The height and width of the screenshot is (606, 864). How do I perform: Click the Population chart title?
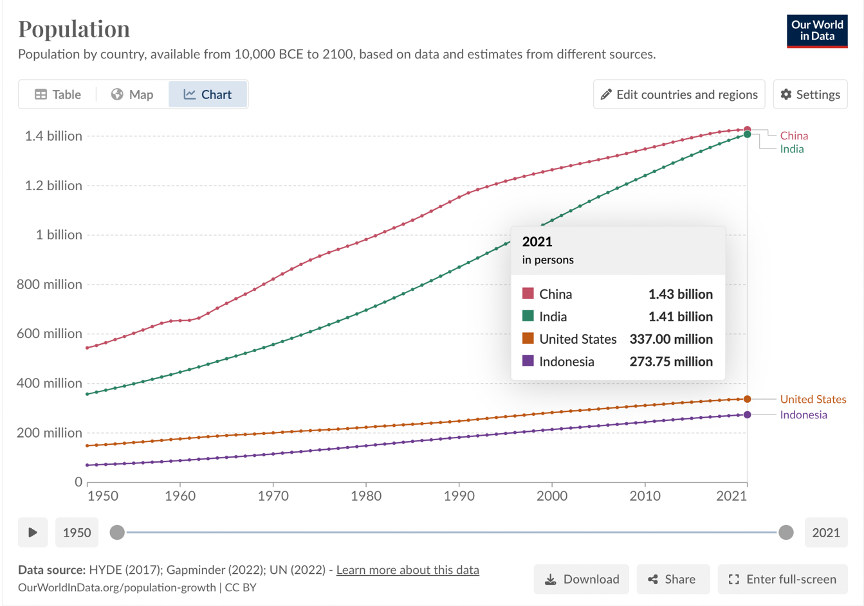point(74,29)
